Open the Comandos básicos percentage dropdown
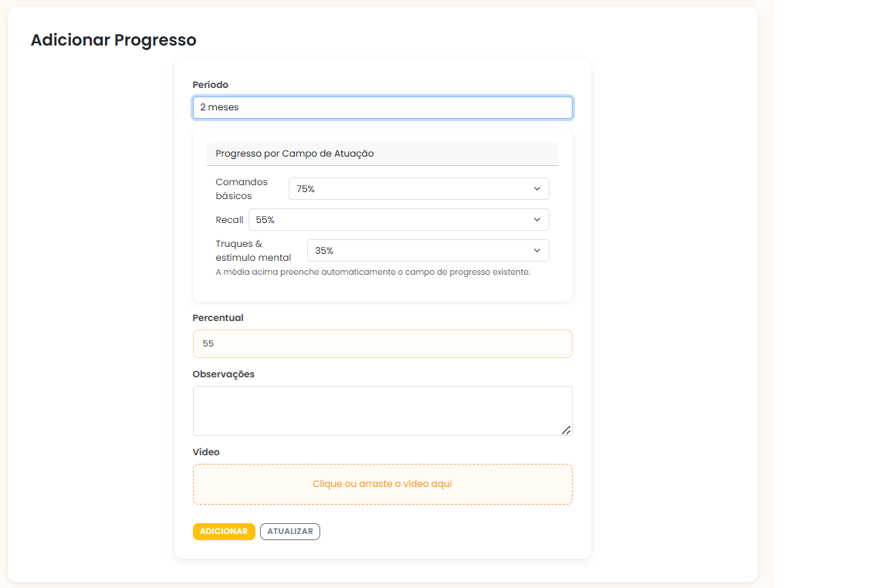 418,189
